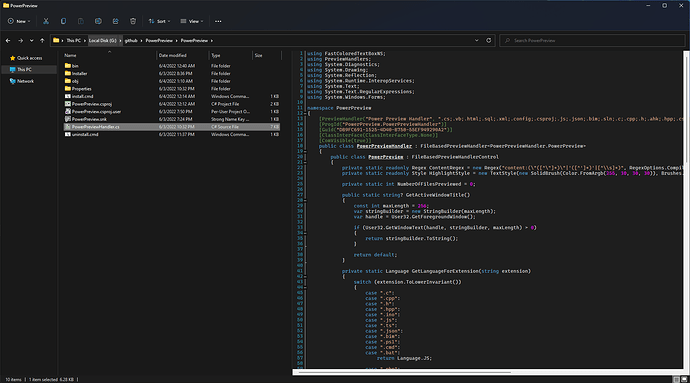Navigate up one folder level arrow
The width and height of the screenshot is (690, 383).
click(42, 41)
